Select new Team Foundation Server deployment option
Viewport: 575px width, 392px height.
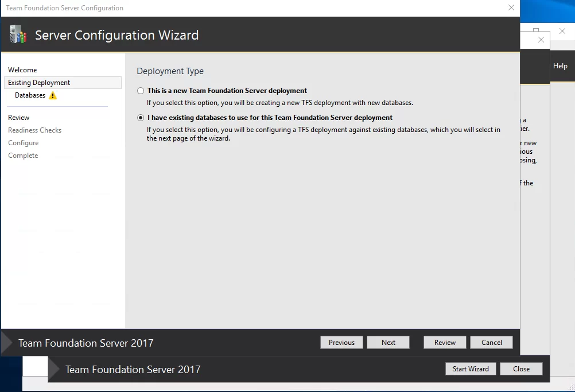[x=141, y=91]
